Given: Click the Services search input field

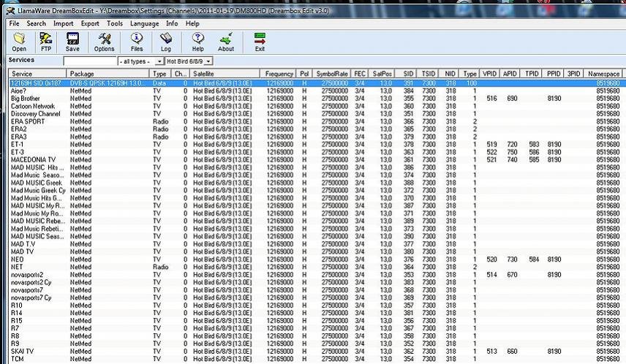Looking at the screenshot, I should [x=90, y=61].
